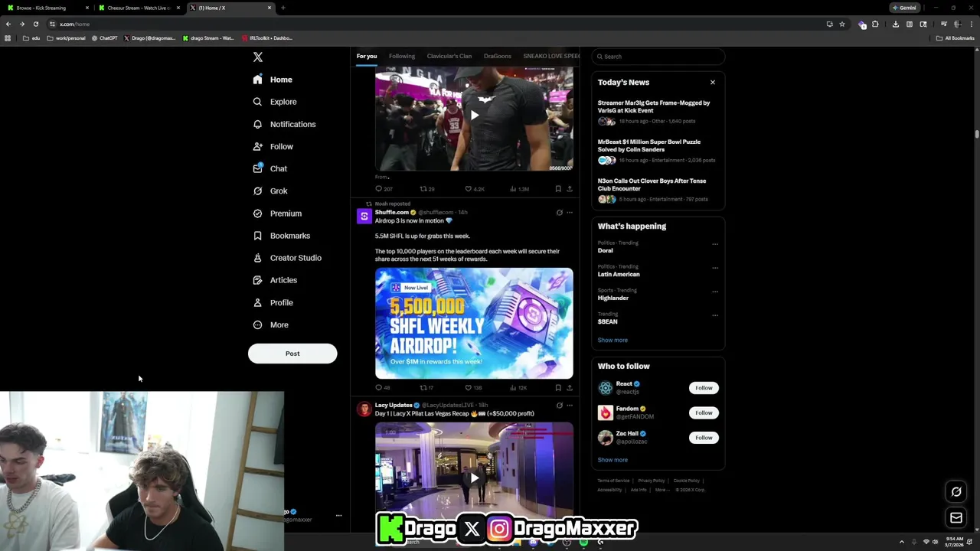
Task: Bookmark this page with the star icon
Action: point(842,24)
